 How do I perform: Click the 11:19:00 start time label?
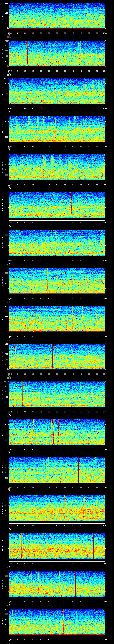pos(9,147)
